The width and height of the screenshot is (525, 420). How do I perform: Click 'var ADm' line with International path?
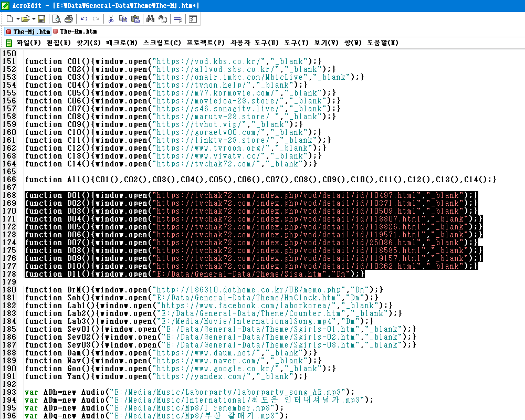pyautogui.click(x=199, y=400)
